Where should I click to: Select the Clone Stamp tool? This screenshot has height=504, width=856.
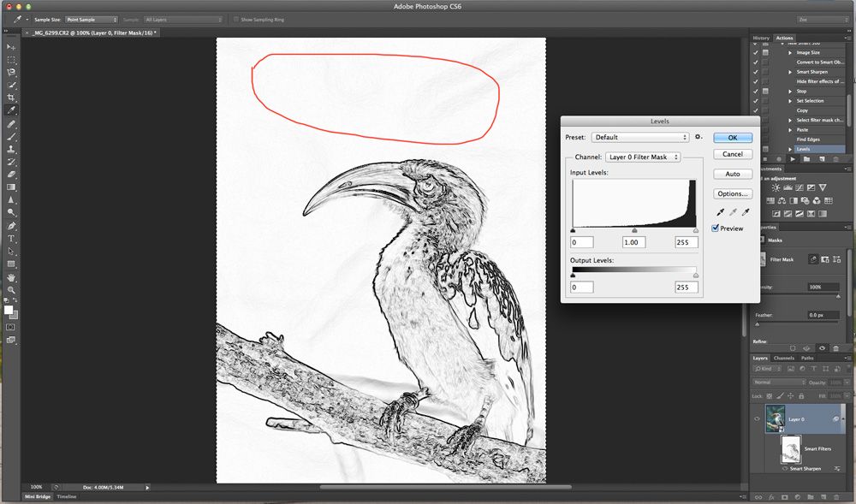[11, 149]
